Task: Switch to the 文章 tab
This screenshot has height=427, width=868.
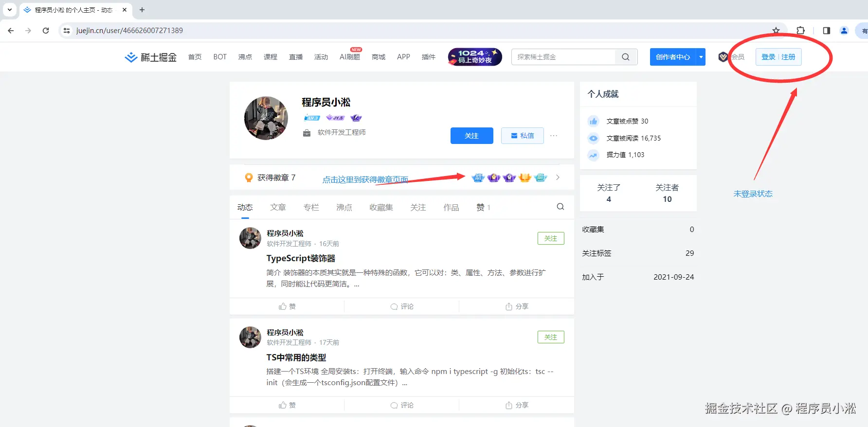Action: (x=278, y=207)
